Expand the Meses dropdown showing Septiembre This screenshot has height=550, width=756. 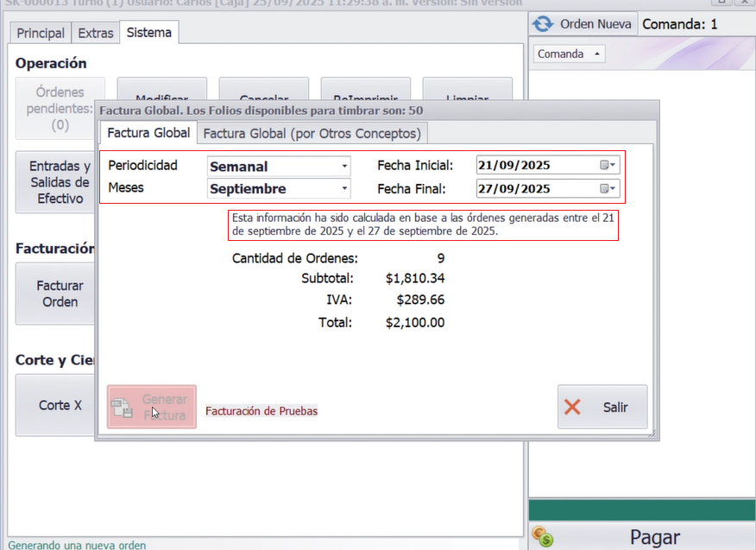pyautogui.click(x=344, y=188)
